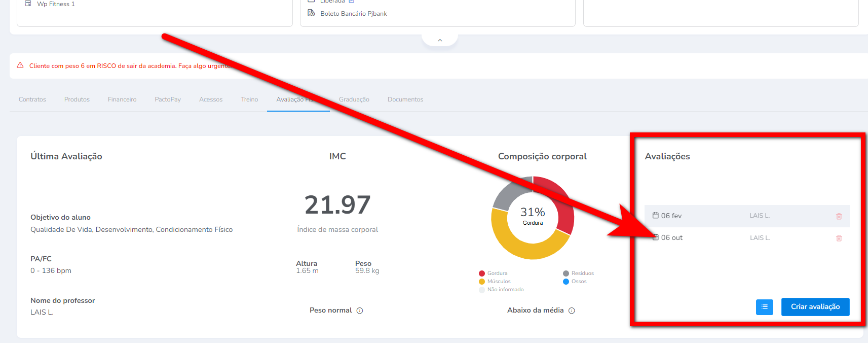Image resolution: width=868 pixels, height=343 pixels.
Task: Click the Wp Fitness 1 icon
Action: click(x=28, y=4)
